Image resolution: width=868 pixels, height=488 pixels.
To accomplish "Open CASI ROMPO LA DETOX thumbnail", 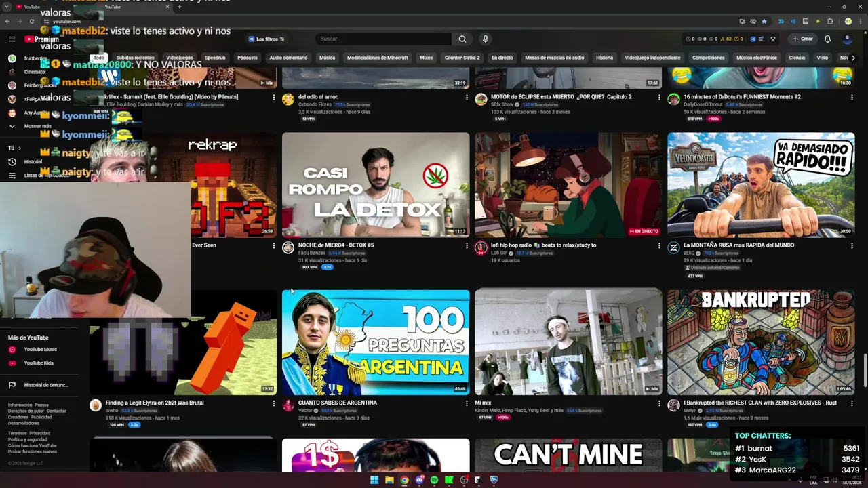I will [376, 184].
